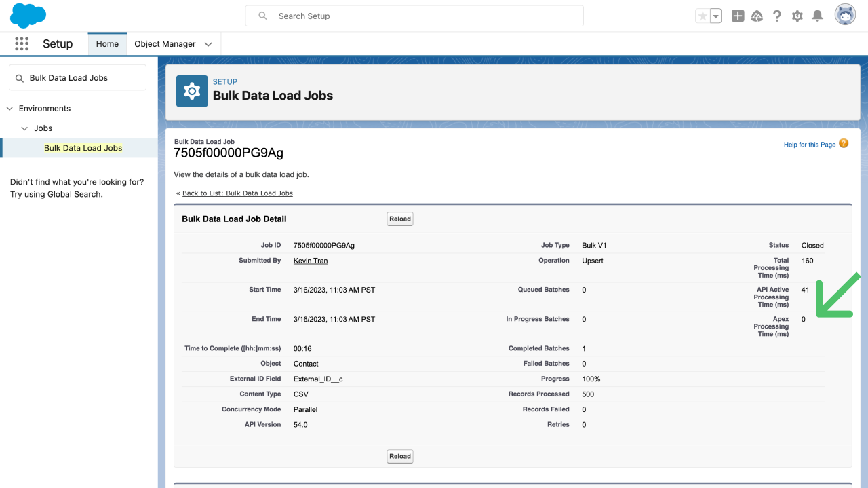Click the Records Processed value 500
This screenshot has width=868, height=488.
coord(589,394)
